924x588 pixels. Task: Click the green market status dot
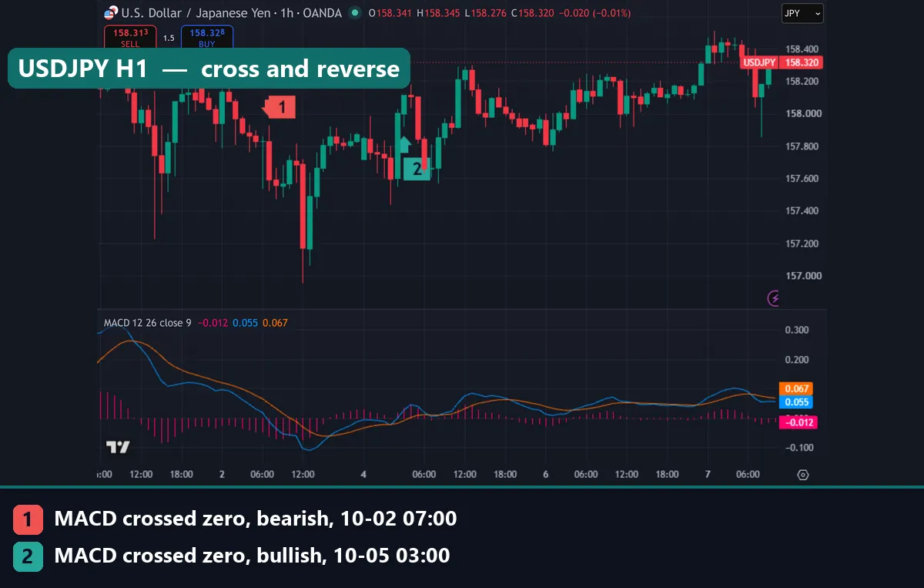coord(354,13)
